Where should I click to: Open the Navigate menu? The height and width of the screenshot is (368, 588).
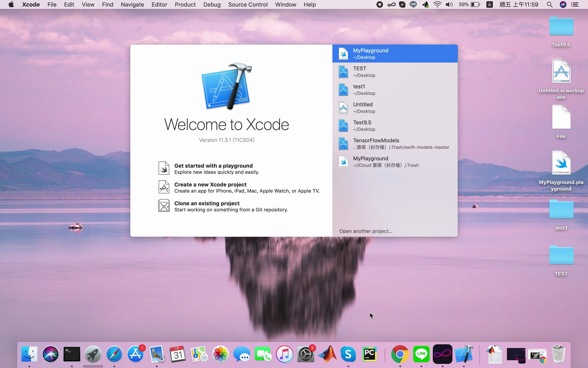[133, 5]
